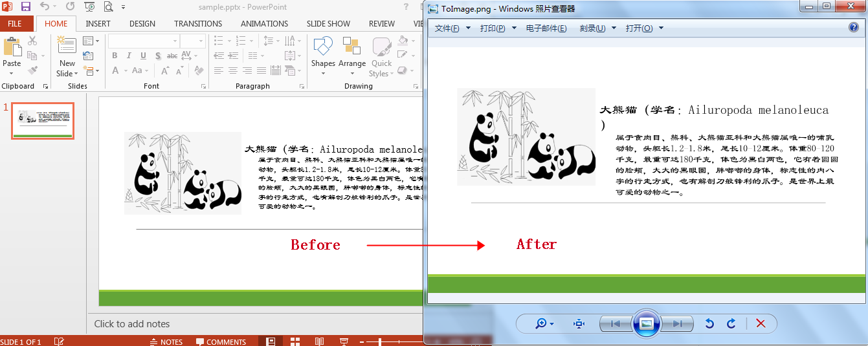
Task: Open the COMMENTS pane from status bar
Action: click(221, 341)
